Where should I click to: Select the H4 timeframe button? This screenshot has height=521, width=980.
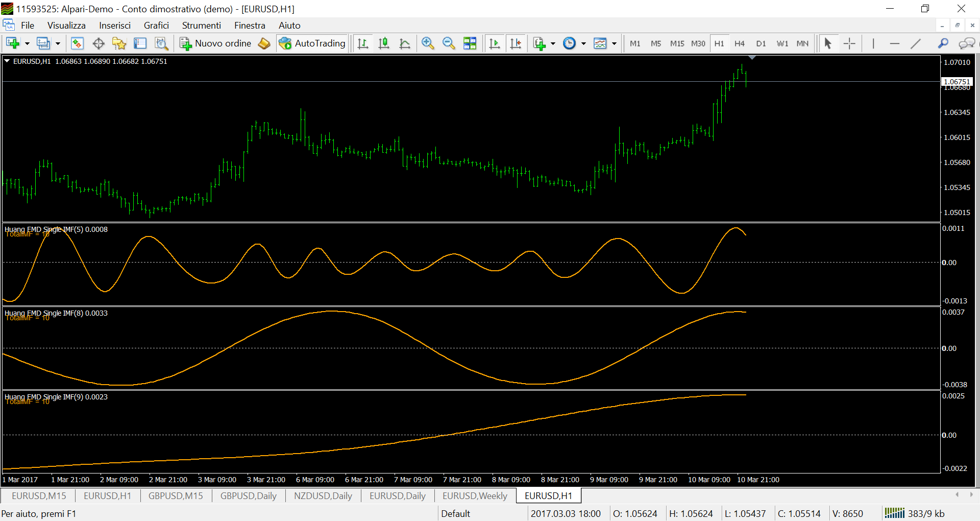740,43
